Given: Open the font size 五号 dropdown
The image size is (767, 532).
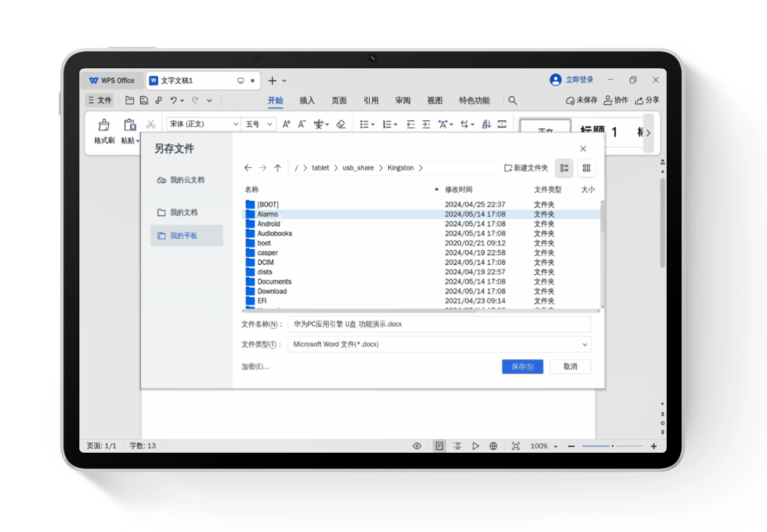Looking at the screenshot, I should pyautogui.click(x=270, y=124).
